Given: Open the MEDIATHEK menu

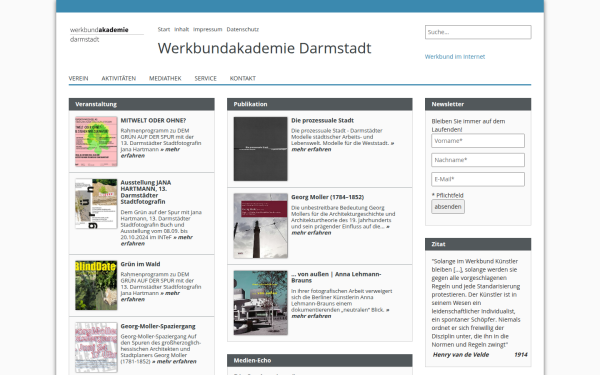Looking at the screenshot, I should coord(165,78).
